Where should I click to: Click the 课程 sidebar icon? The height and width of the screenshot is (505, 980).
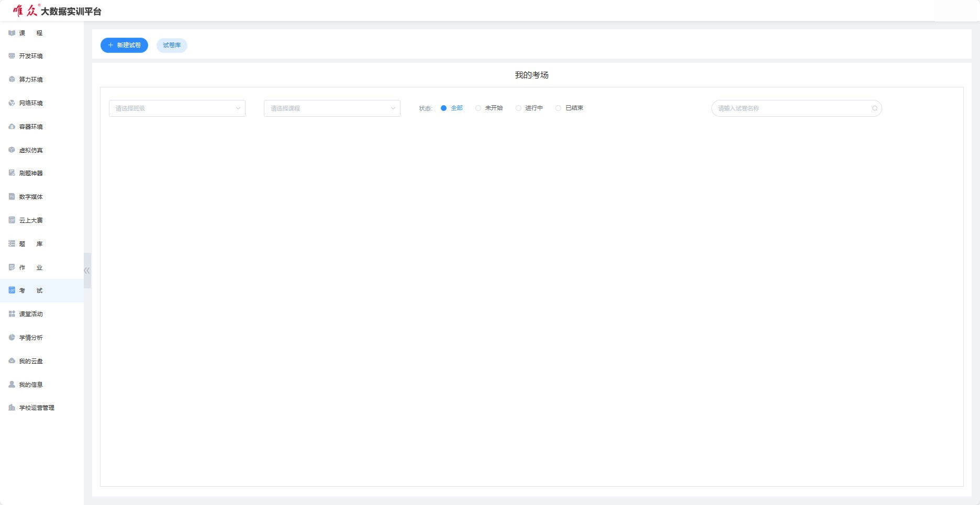12,33
